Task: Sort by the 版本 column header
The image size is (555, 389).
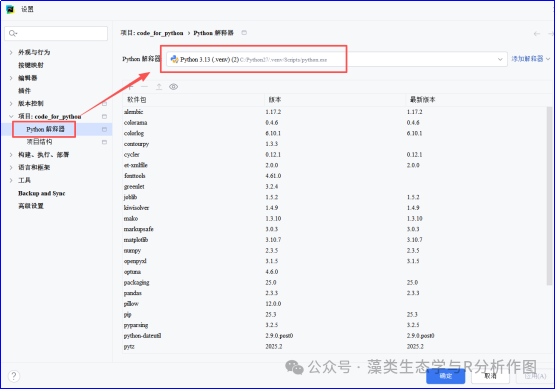Action: point(334,100)
